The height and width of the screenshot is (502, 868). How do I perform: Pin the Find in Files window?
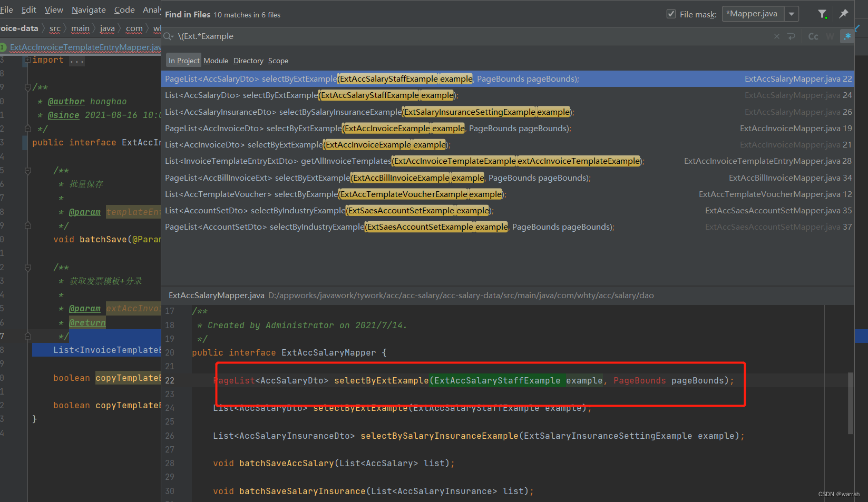click(x=844, y=14)
